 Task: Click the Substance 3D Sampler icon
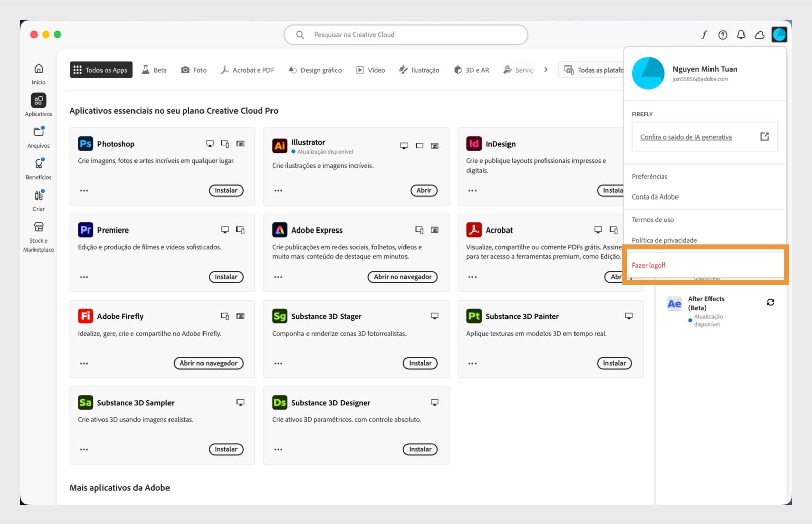coord(85,403)
